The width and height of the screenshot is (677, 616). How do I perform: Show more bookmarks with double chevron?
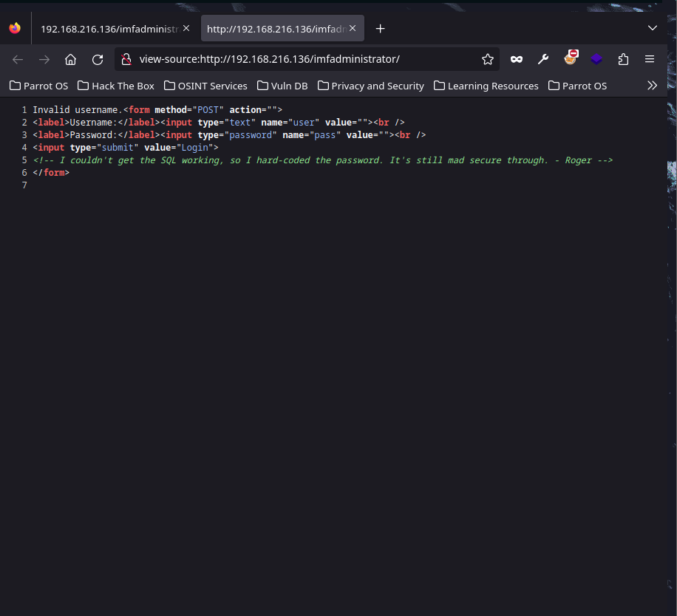(x=652, y=86)
